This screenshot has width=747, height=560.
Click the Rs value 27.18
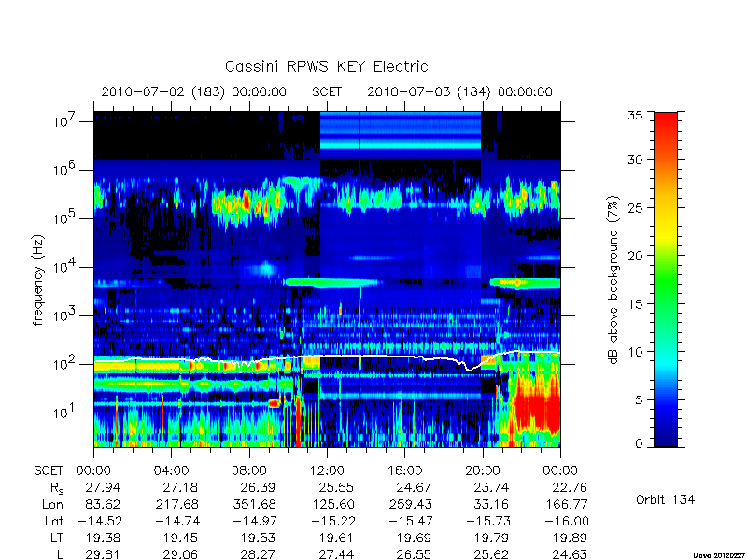[180, 487]
